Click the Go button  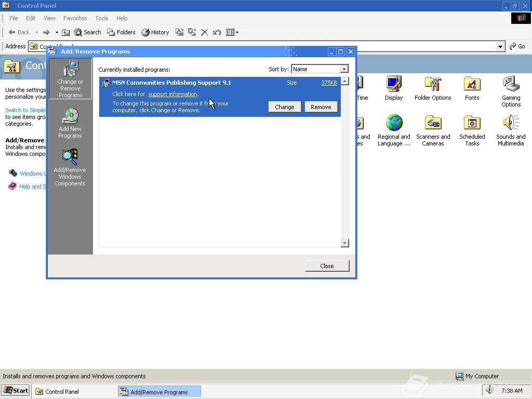[x=518, y=46]
